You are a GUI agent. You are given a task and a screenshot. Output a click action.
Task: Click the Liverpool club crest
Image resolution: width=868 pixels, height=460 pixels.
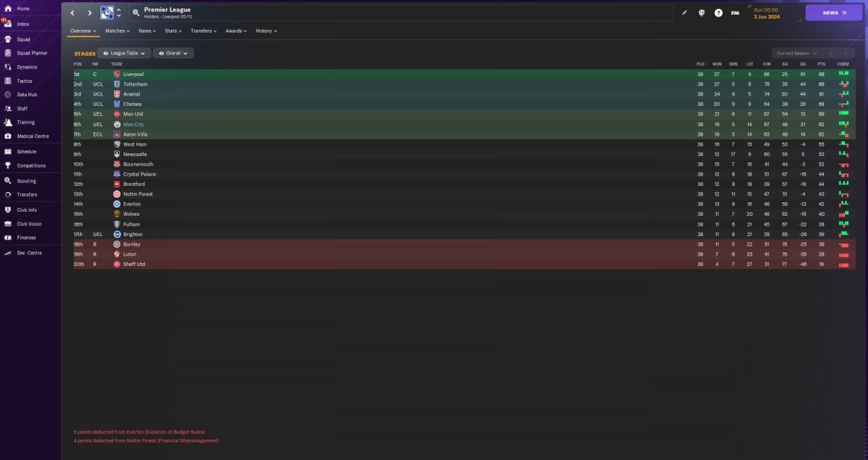click(117, 74)
